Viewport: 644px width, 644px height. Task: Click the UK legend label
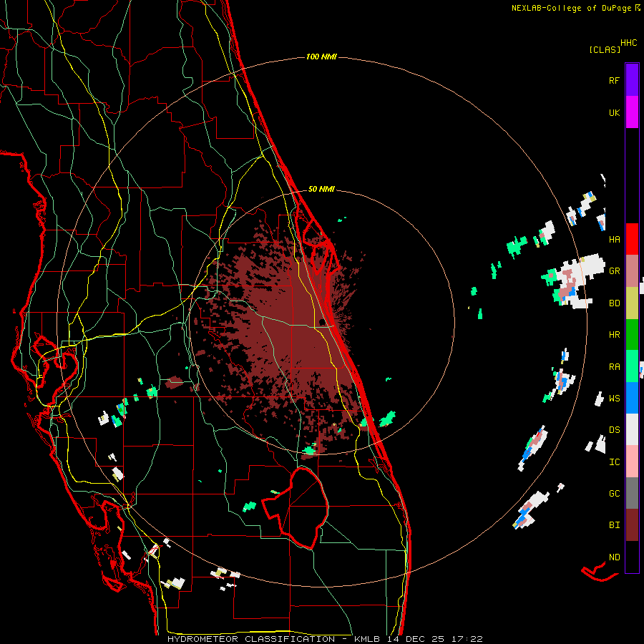pyautogui.click(x=614, y=112)
